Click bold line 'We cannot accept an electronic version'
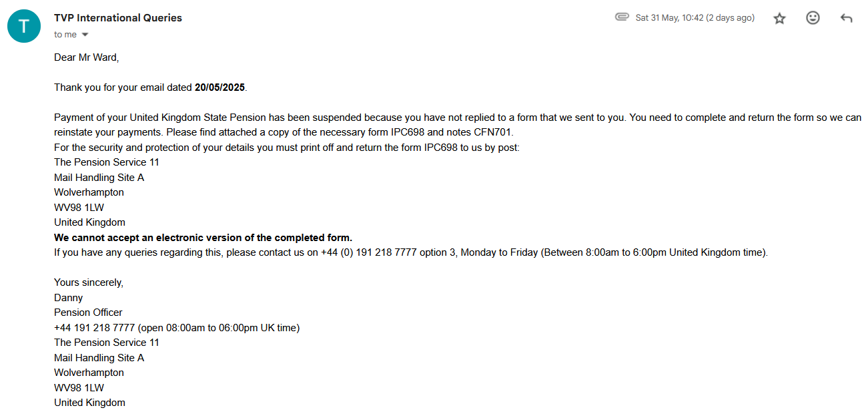The height and width of the screenshot is (410, 868). coord(203,238)
